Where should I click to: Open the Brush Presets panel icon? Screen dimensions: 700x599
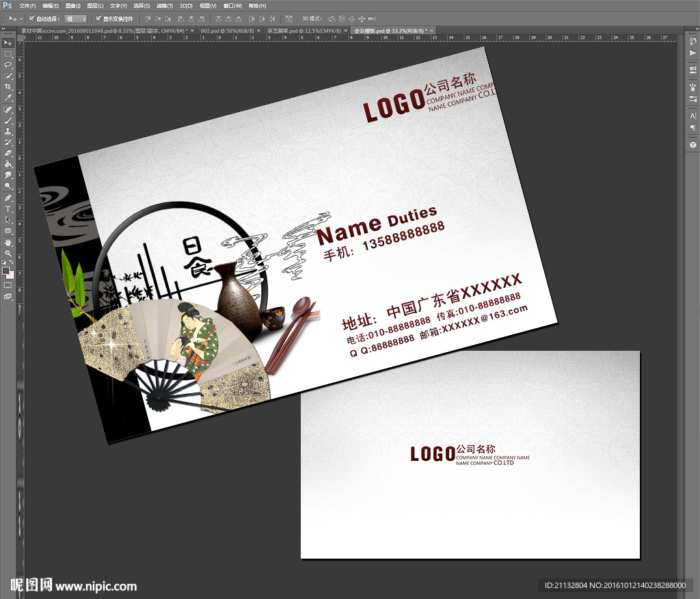click(x=692, y=87)
